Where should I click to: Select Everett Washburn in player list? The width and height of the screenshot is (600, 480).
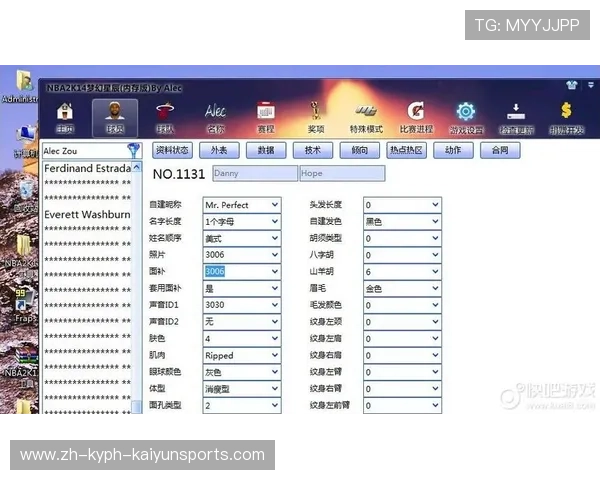pyautogui.click(x=87, y=214)
